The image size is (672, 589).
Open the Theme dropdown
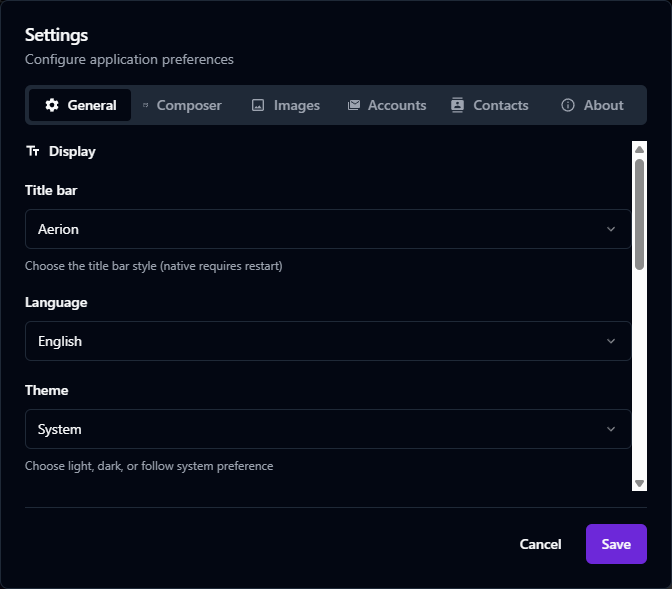tap(327, 429)
